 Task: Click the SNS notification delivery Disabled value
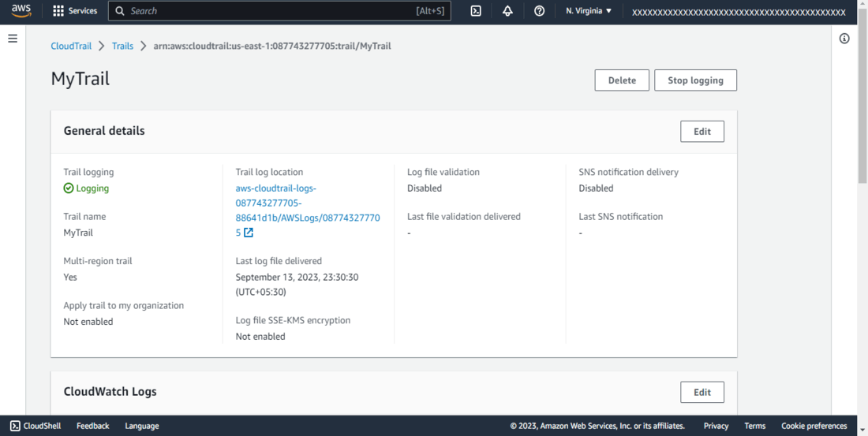tap(597, 188)
